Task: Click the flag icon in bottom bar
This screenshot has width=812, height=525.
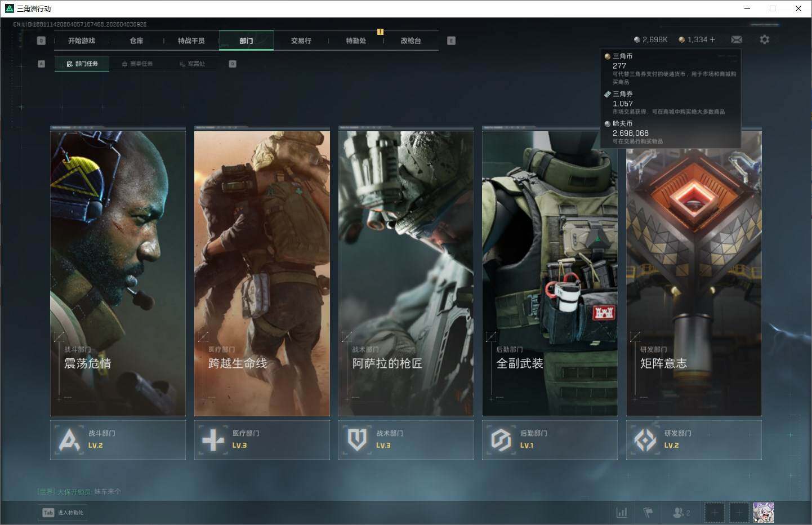Action: click(x=648, y=513)
